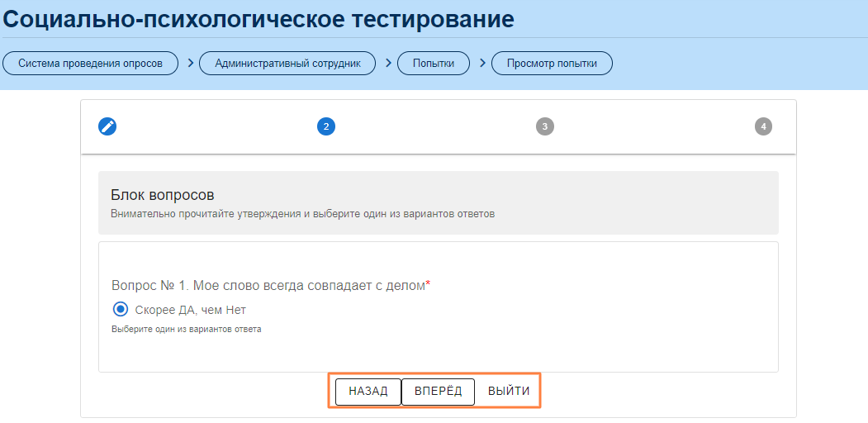
Task: Go to step 2 in the progress stepper
Action: [326, 126]
